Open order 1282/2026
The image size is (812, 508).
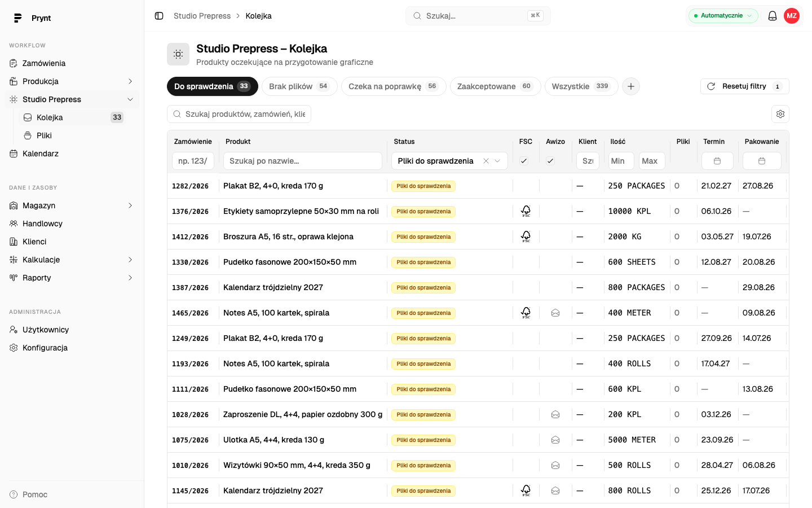(x=190, y=186)
